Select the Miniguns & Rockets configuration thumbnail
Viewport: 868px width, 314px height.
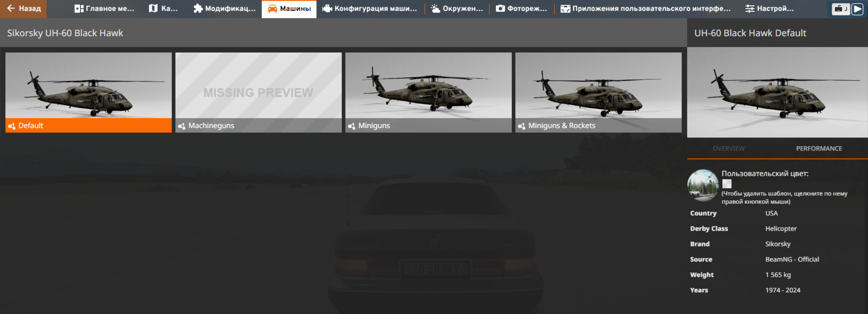click(598, 92)
